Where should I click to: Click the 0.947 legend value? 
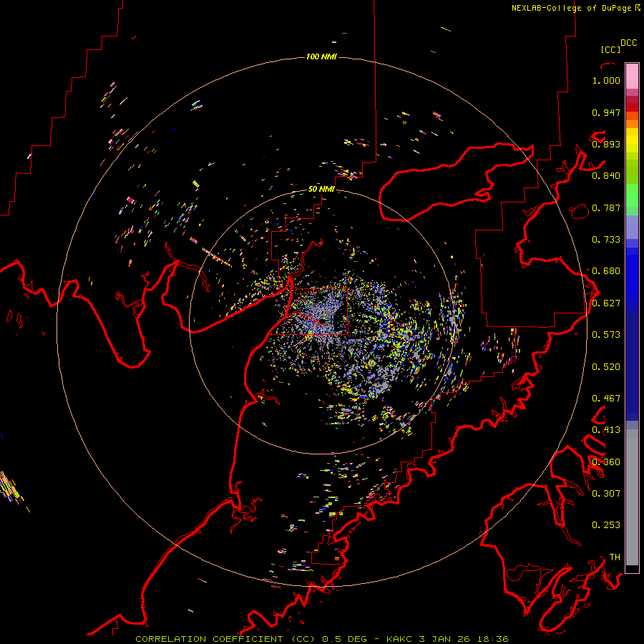(606, 112)
